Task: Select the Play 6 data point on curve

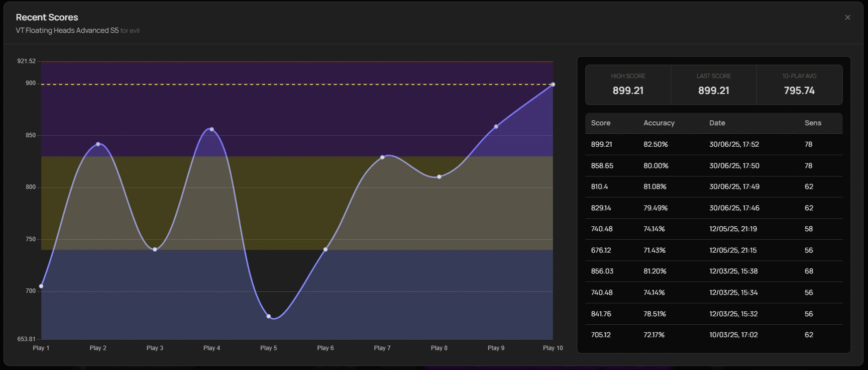Action: point(325,249)
